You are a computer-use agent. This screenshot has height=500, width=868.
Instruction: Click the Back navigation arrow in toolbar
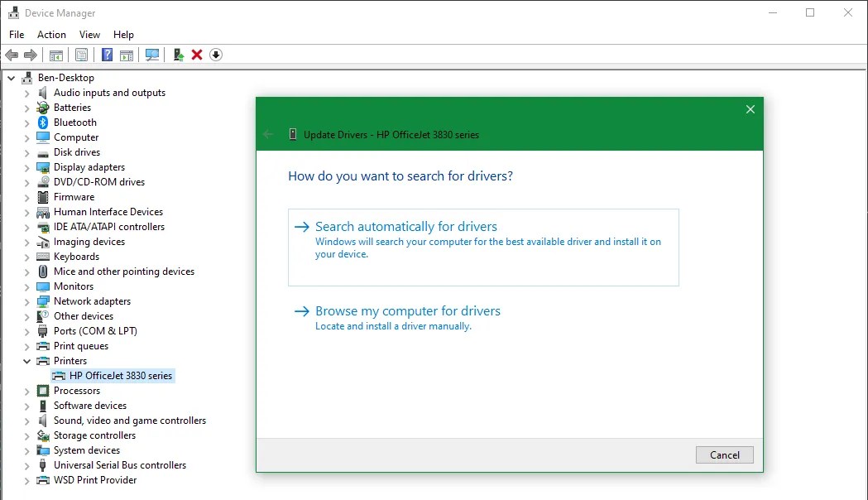click(12, 55)
